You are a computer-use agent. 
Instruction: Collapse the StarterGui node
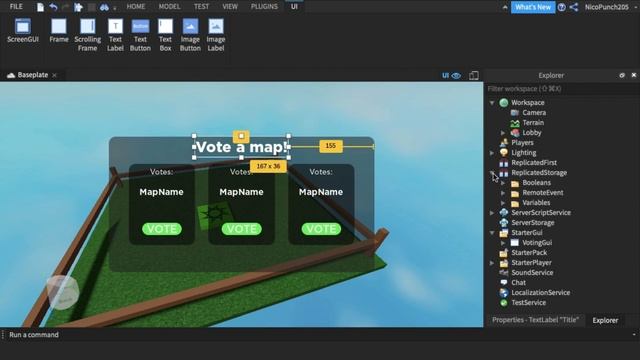492,233
